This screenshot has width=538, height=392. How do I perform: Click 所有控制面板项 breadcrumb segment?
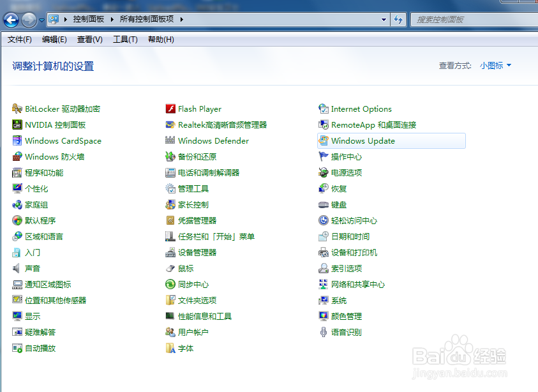(147, 19)
